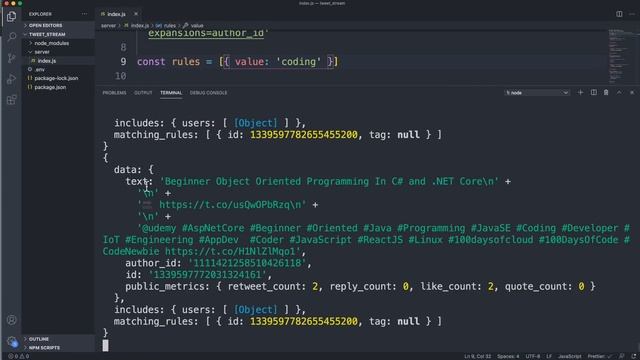Viewport: 640px width, 360px height.
Task: Click 'index.js' in the breadcrumb
Action: click(x=139, y=25)
